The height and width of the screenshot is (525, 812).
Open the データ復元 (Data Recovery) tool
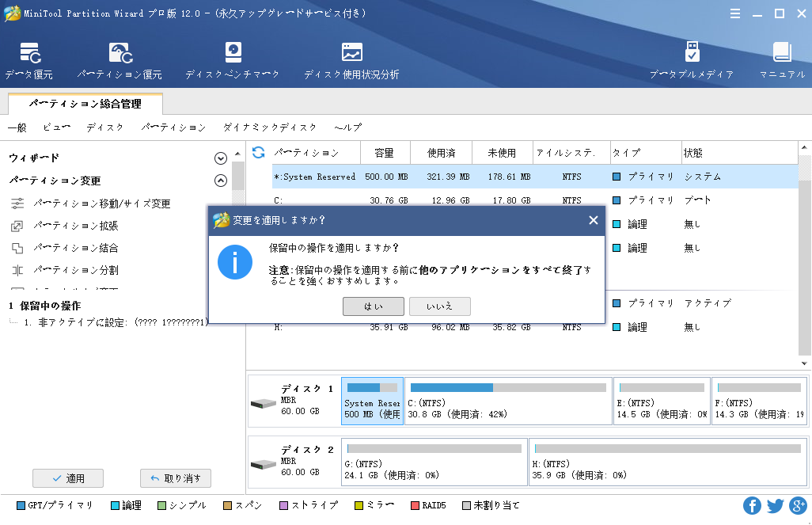[30, 59]
